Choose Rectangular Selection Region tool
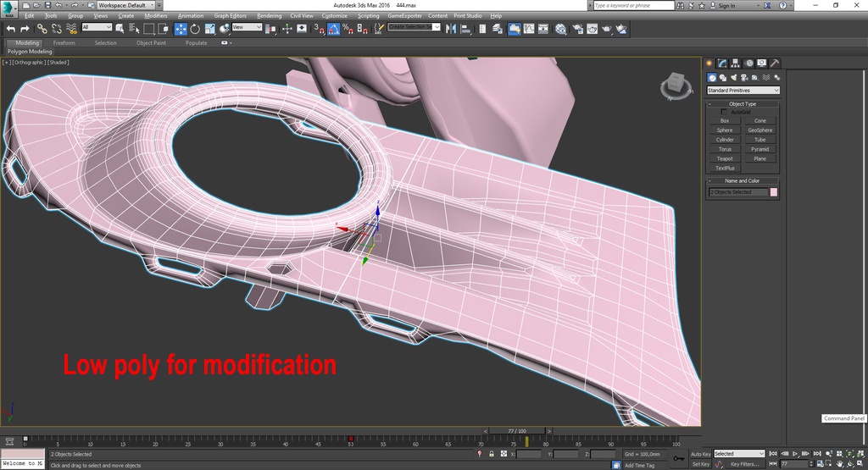Screen dimensions: 868x470 point(149,29)
